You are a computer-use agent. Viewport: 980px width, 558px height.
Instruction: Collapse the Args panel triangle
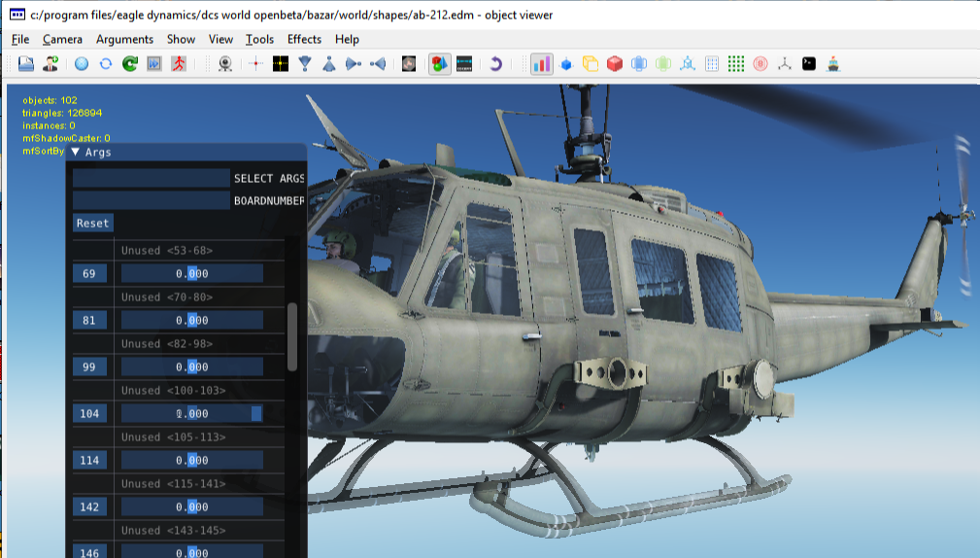(75, 153)
